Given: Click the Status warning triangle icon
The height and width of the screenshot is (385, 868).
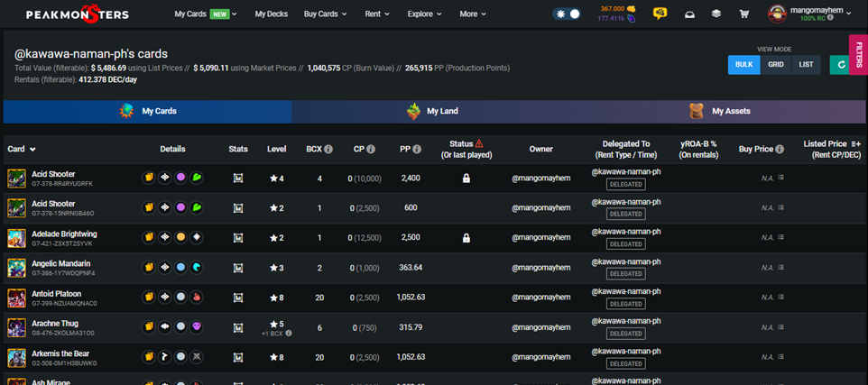Looking at the screenshot, I should [479, 143].
